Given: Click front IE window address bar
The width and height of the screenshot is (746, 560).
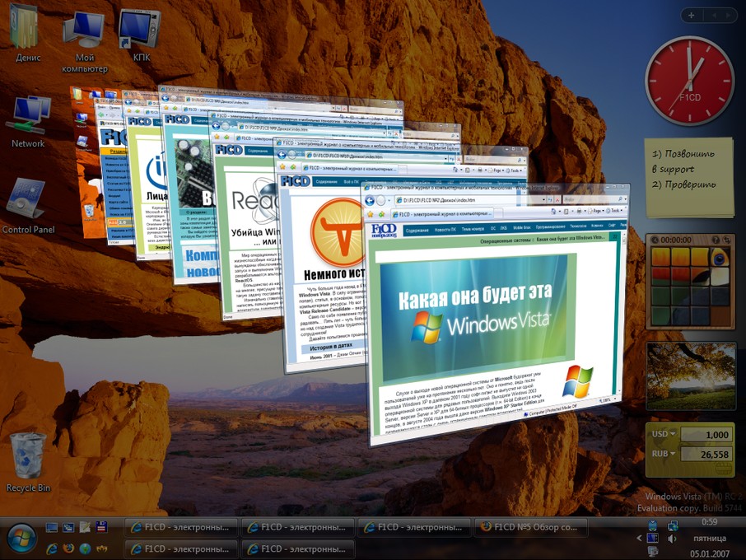Looking at the screenshot, I should tap(469, 200).
